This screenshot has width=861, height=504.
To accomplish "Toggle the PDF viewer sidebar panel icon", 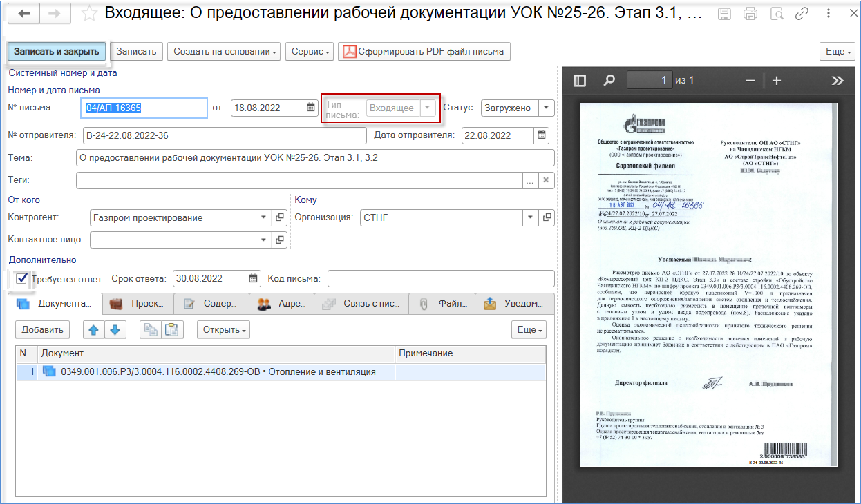I will pos(580,81).
